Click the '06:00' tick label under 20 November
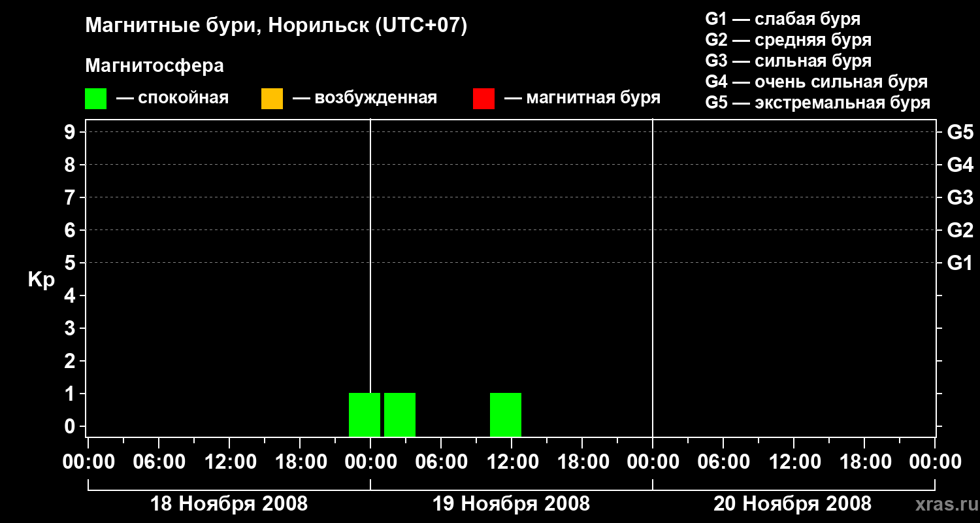This screenshot has width=980, height=523. click(x=723, y=462)
